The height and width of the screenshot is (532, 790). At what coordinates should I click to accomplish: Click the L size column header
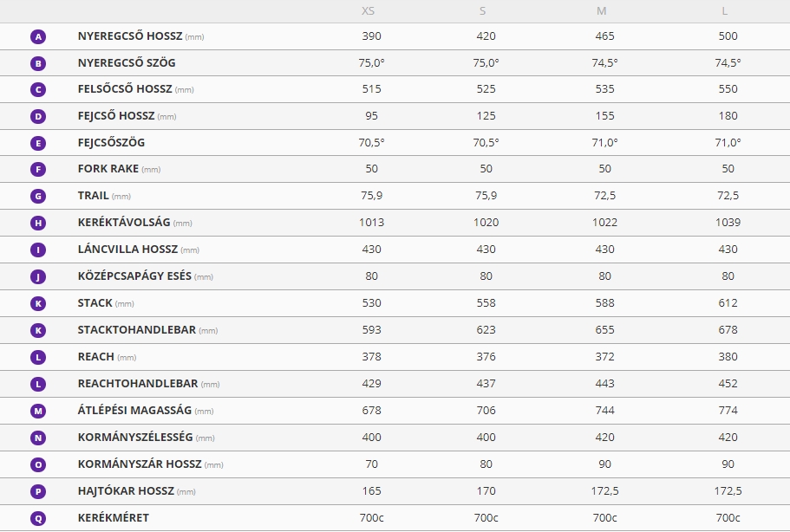[x=724, y=11]
